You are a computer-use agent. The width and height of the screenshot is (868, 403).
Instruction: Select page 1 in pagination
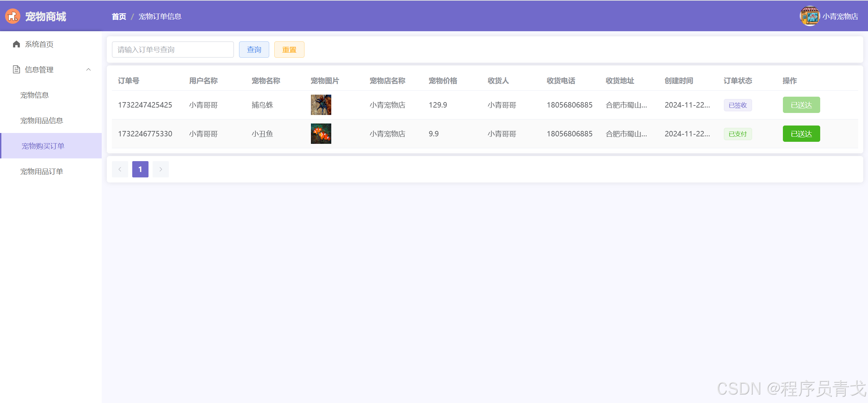point(140,169)
